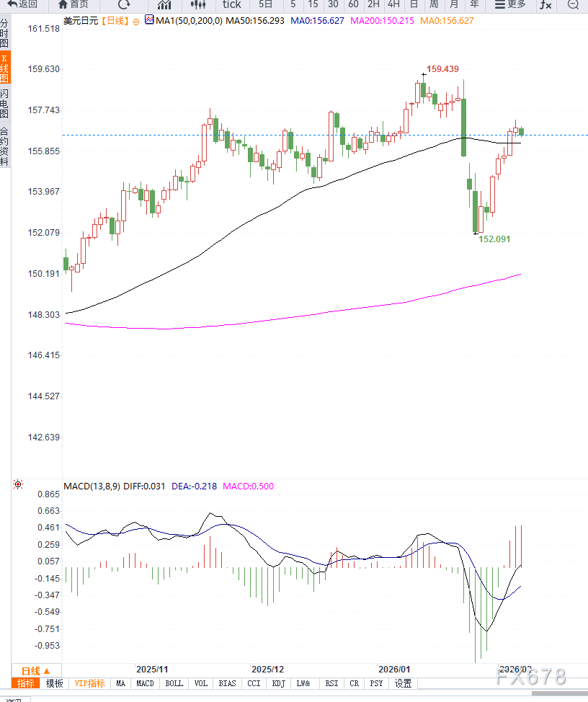
Task: Open the bar chart indicator icon
Action: pos(164,4)
